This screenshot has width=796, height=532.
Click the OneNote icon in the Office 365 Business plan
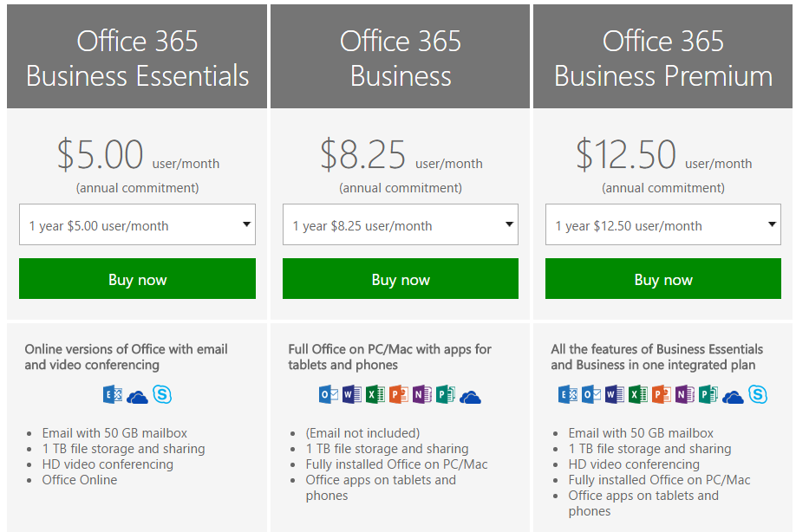click(x=422, y=394)
